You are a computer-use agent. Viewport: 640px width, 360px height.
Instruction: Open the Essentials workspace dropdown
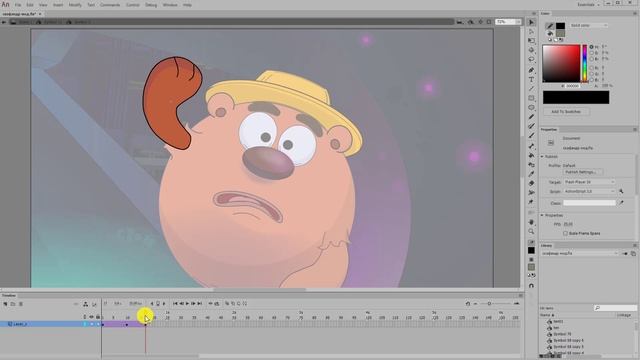[x=589, y=4]
